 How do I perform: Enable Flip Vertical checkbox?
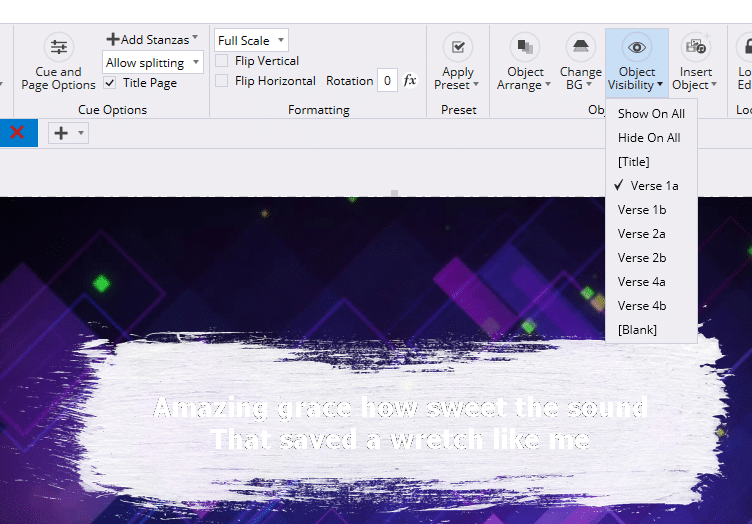(222, 61)
